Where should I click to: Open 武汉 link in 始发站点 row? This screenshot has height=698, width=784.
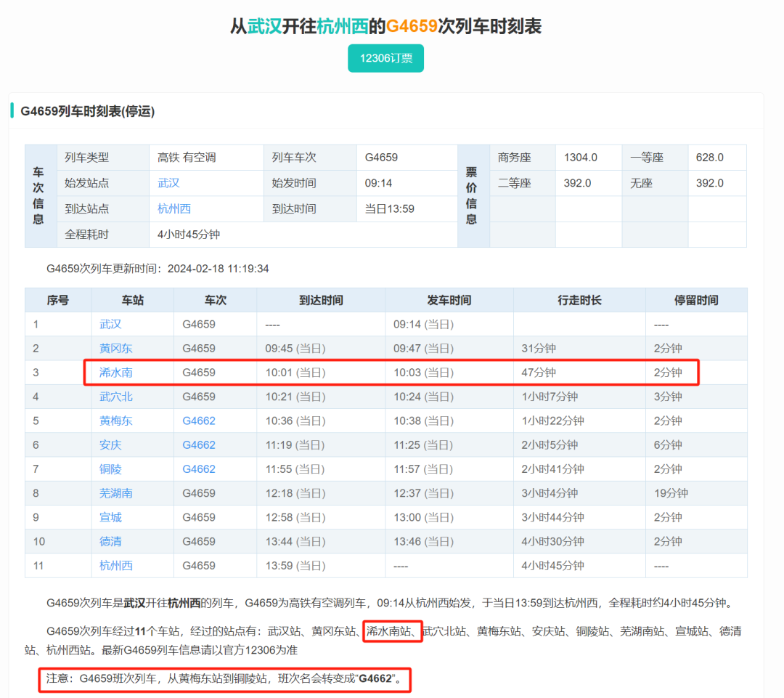pyautogui.click(x=168, y=183)
